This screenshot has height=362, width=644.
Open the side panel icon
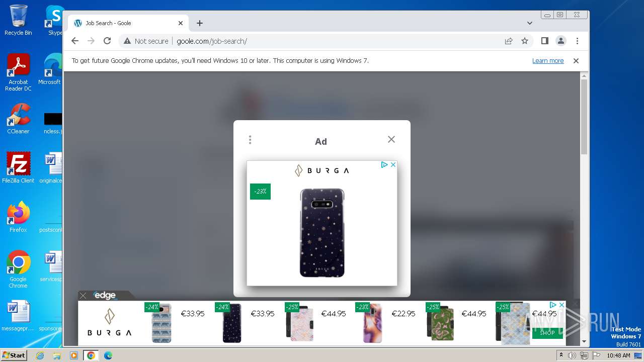[x=544, y=41]
